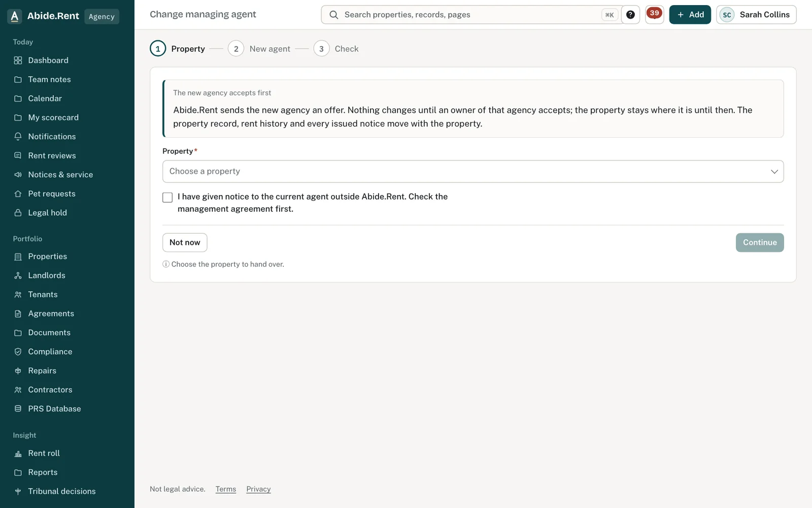Click the Tribunal decisions scales icon
This screenshot has width=812, height=508.
click(x=18, y=491)
